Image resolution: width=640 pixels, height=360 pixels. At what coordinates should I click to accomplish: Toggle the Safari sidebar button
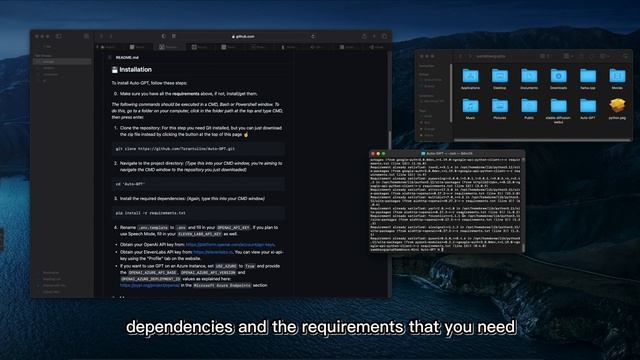coord(59,36)
